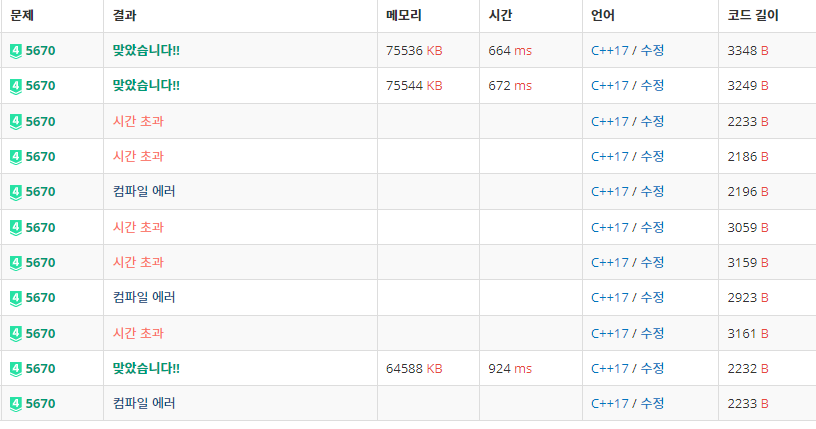Click 수정 edit link in the 2232 B row
Viewport: 816px width, 429px height.
[x=652, y=368]
